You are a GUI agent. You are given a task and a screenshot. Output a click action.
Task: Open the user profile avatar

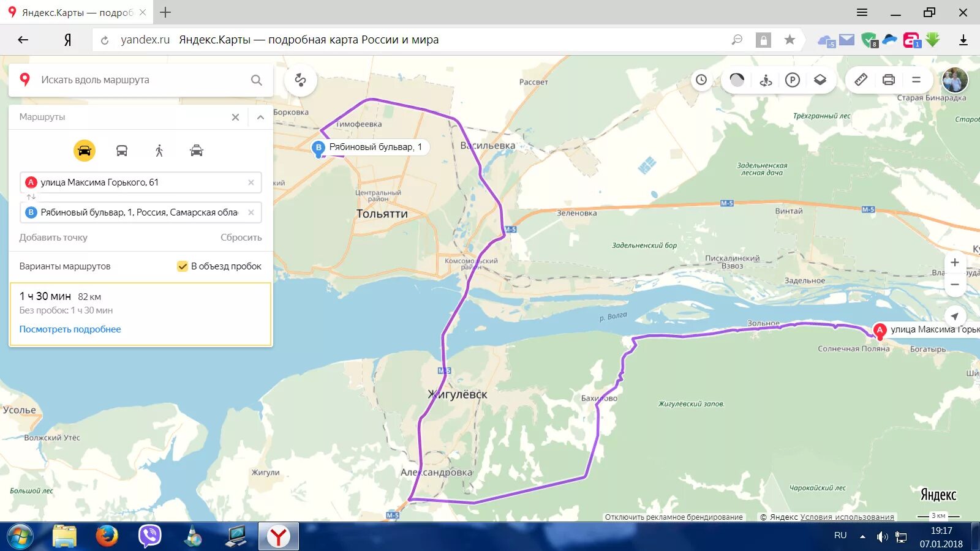tap(954, 80)
